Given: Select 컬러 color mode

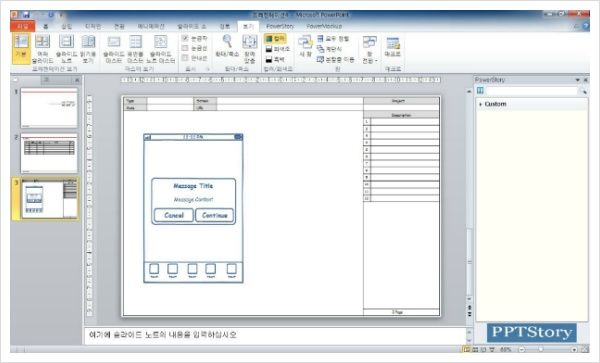Looking at the screenshot, I should [x=275, y=39].
